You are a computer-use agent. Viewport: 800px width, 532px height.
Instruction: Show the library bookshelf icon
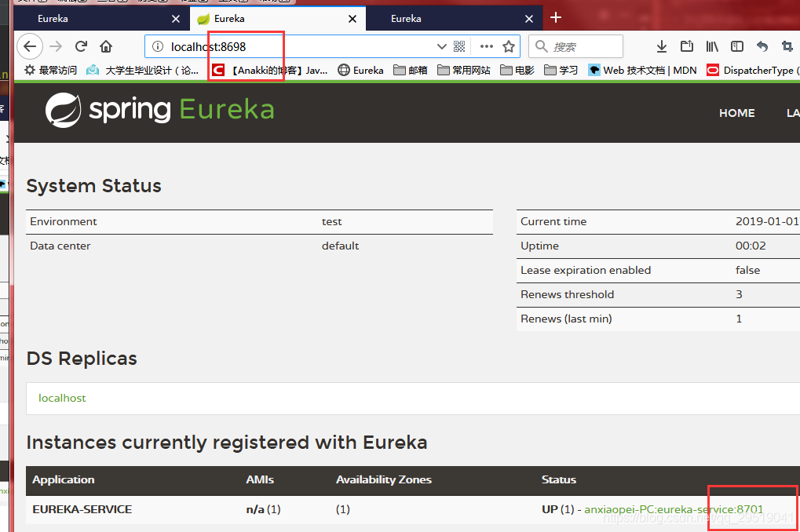tap(712, 47)
